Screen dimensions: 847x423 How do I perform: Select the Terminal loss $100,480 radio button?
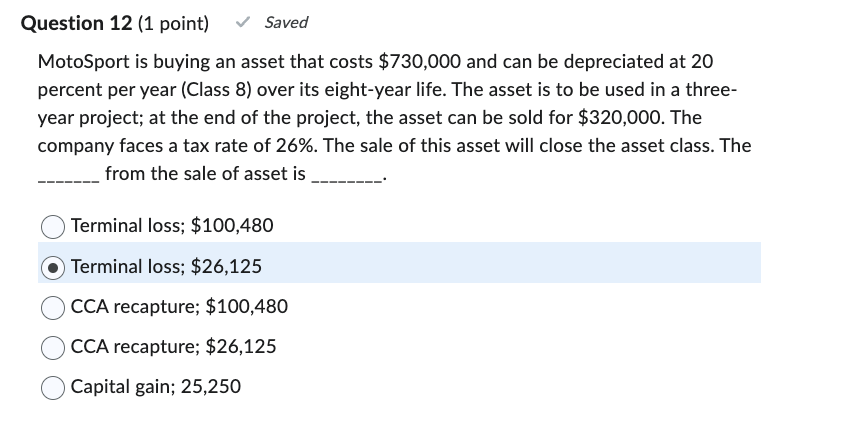[54, 226]
